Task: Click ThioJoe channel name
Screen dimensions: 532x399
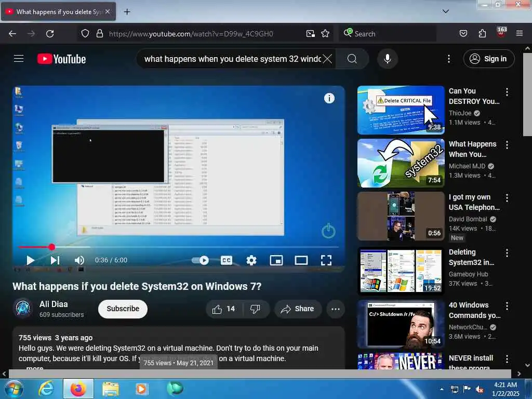Action: 460,113
